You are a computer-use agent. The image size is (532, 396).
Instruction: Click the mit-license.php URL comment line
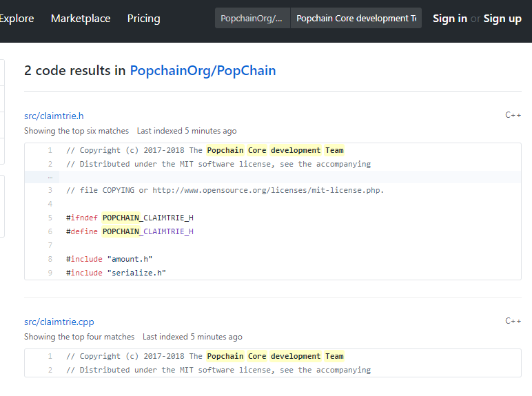(225, 190)
